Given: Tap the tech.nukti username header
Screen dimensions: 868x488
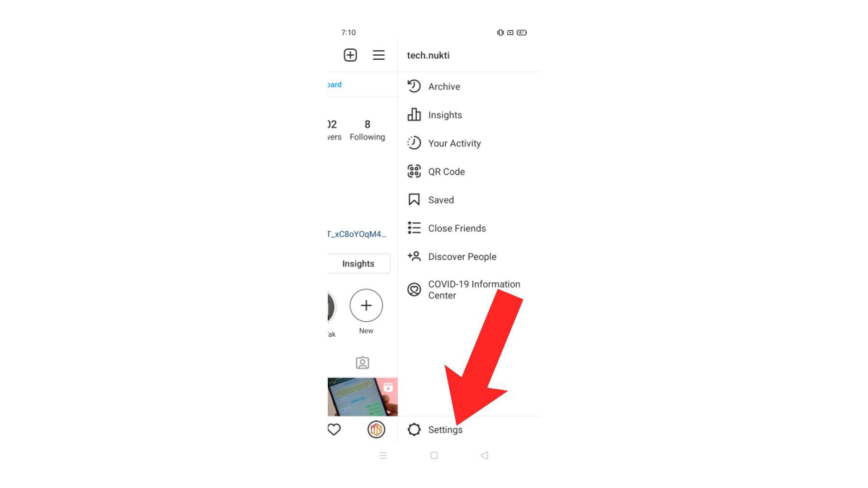Looking at the screenshot, I should [427, 56].
